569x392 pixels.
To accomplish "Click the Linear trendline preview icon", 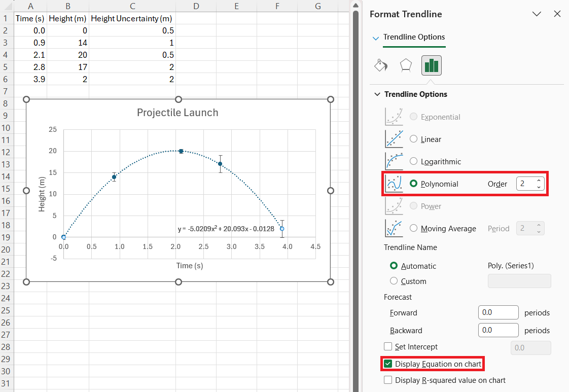I will [394, 139].
